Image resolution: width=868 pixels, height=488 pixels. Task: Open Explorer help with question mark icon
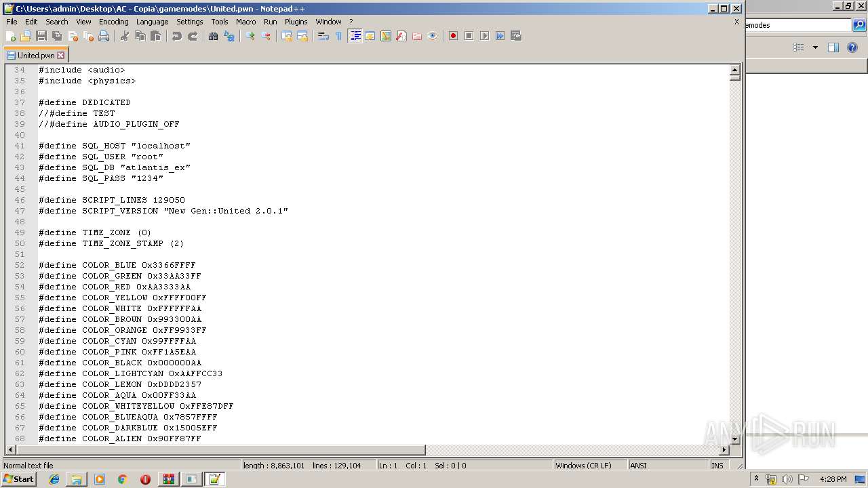click(x=852, y=47)
